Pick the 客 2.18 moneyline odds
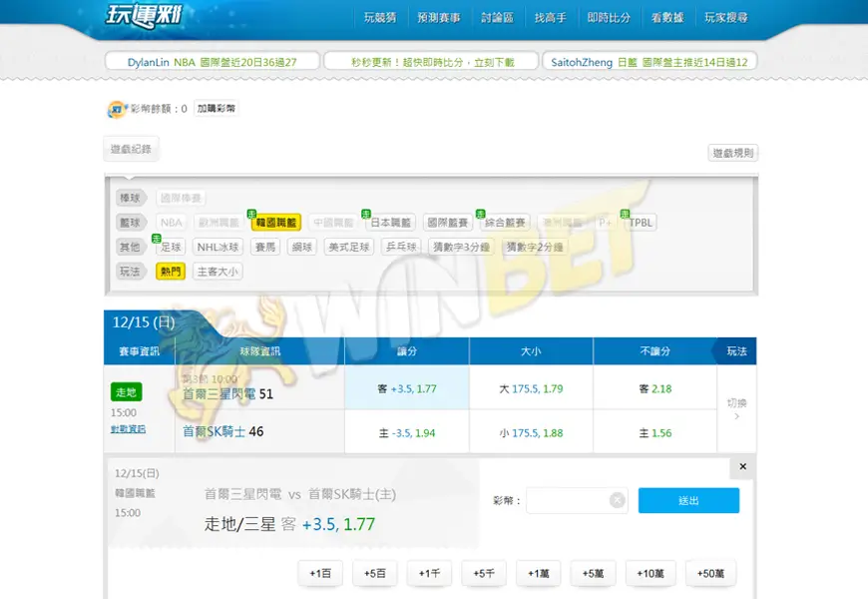 [x=654, y=388]
